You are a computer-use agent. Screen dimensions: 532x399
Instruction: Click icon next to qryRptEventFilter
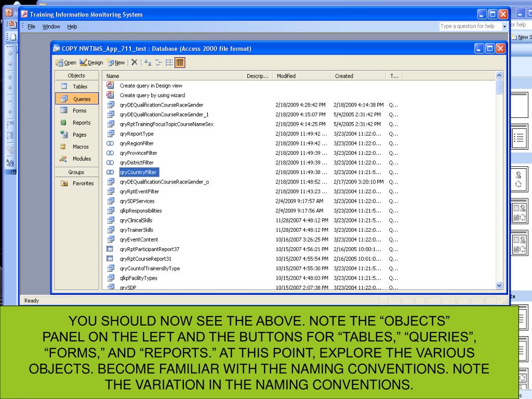pyautogui.click(x=111, y=191)
